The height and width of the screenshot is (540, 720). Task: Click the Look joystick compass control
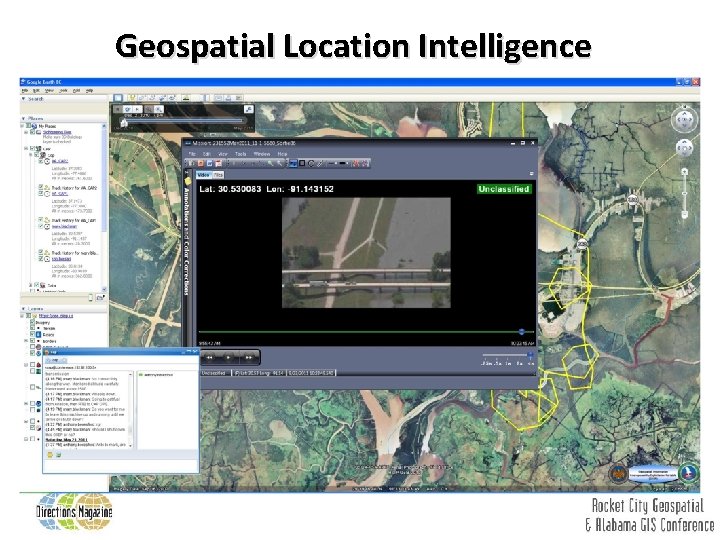click(684, 119)
